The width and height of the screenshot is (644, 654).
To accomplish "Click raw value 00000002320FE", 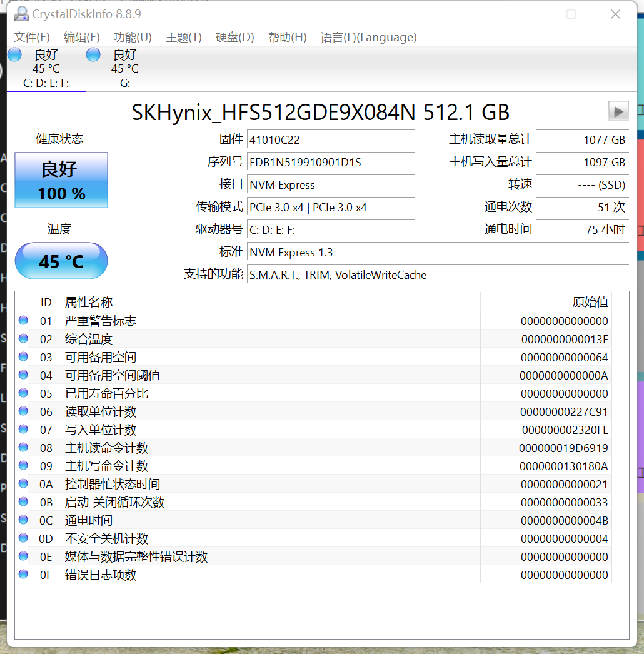I will point(565,430).
